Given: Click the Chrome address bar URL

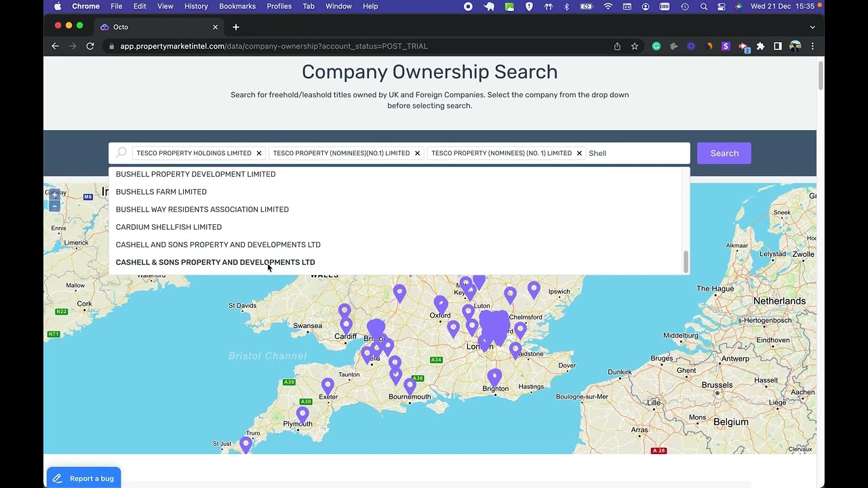Looking at the screenshot, I should pyautogui.click(x=274, y=46).
